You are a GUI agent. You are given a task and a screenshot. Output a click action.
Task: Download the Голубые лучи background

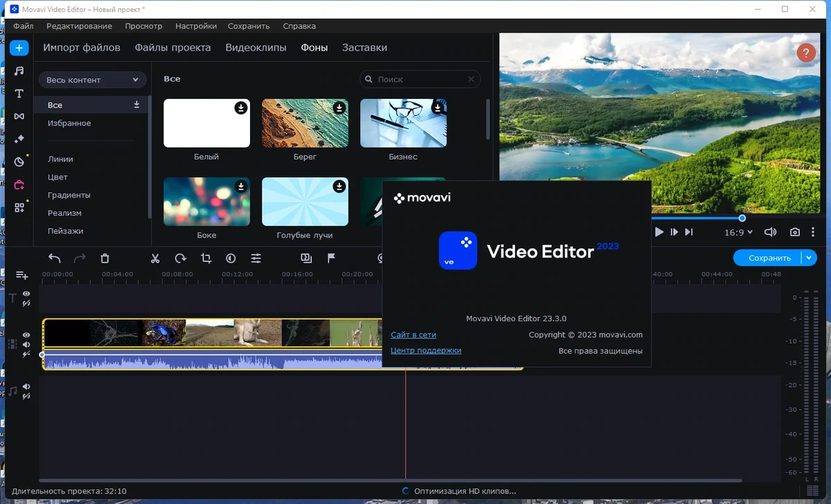point(339,187)
